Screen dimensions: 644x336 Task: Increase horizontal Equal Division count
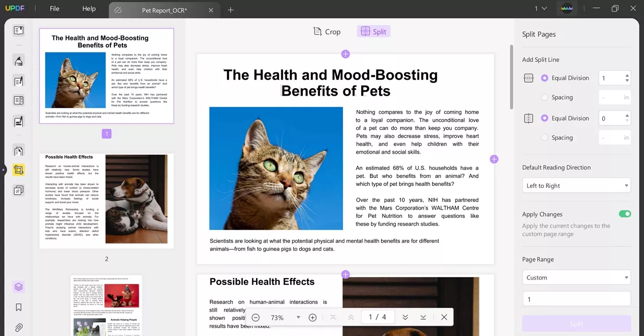coord(627,75)
